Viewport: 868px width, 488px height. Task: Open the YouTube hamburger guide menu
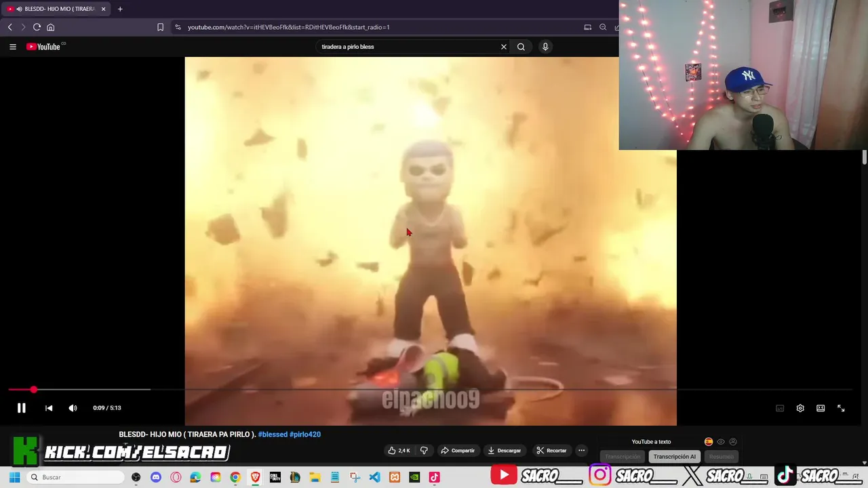pos(12,47)
